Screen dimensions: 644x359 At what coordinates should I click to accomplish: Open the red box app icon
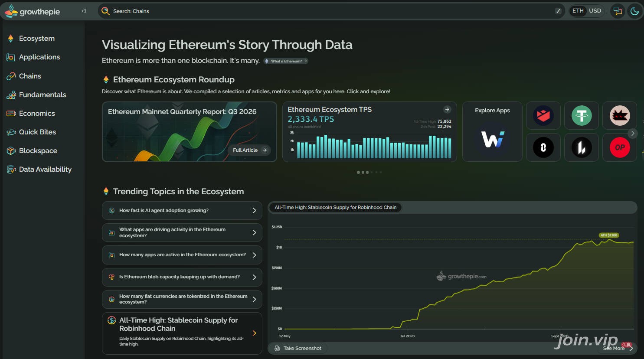coord(543,116)
